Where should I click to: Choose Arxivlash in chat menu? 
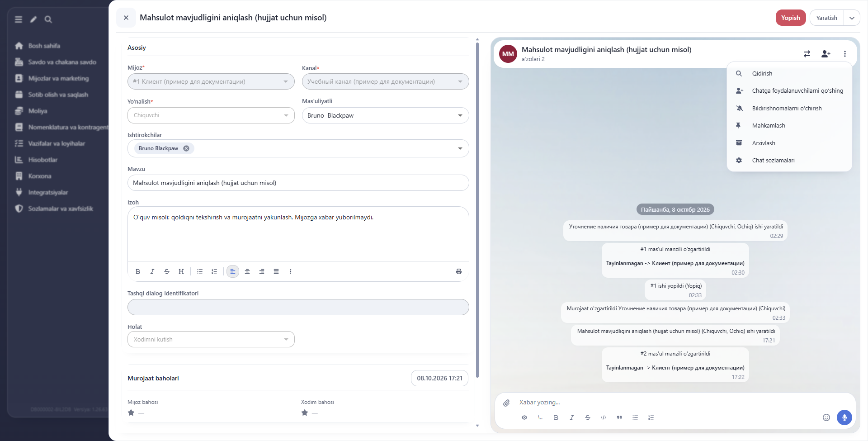point(789,143)
